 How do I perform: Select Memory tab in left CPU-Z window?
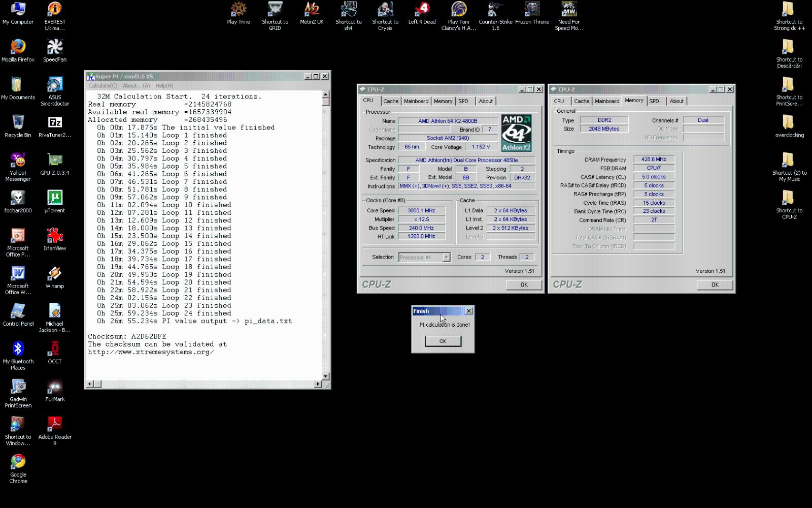(443, 101)
